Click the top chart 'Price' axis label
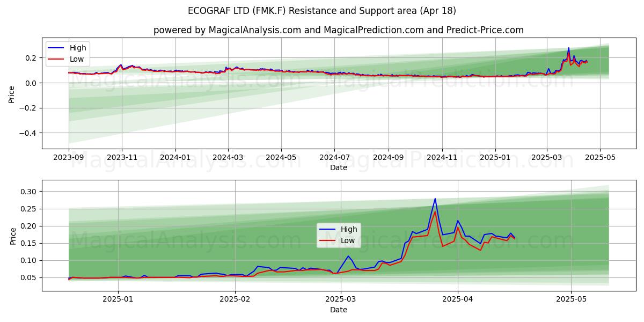 [x=12, y=93]
